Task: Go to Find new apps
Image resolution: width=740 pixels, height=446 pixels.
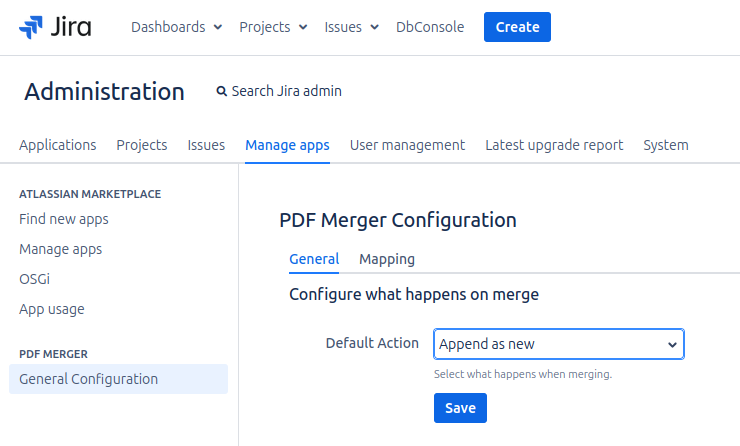Action: [64, 219]
